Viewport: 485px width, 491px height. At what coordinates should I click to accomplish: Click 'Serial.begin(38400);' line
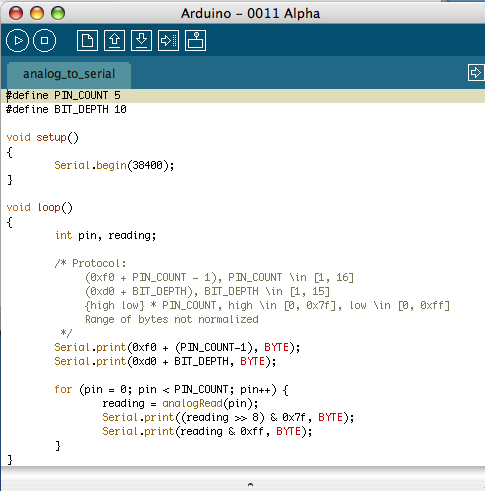pyautogui.click(x=114, y=165)
